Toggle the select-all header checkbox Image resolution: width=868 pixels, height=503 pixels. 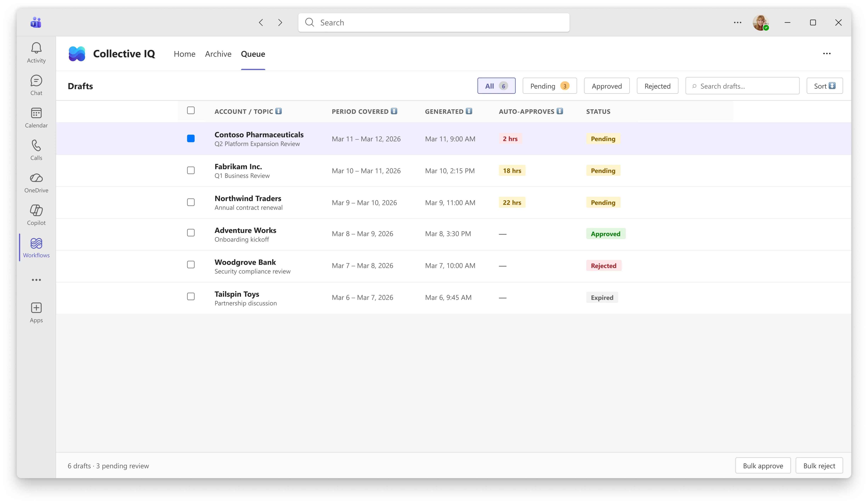191,110
